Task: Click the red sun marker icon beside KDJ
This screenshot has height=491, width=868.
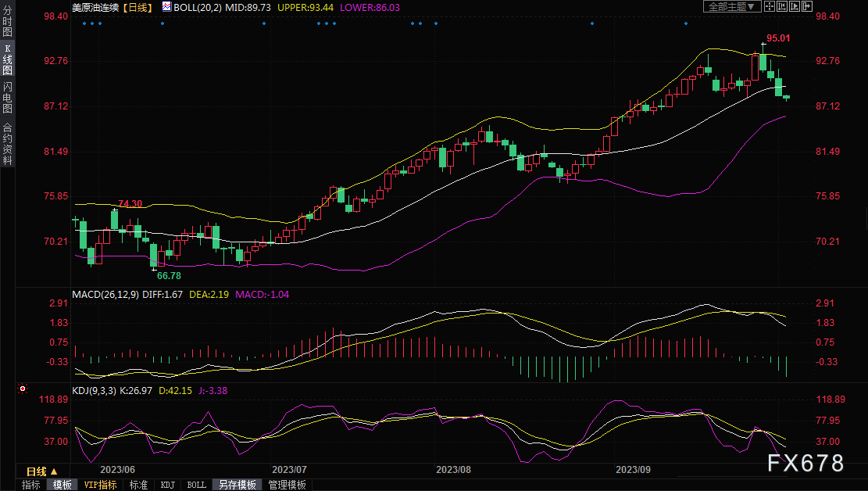Action: (x=23, y=389)
